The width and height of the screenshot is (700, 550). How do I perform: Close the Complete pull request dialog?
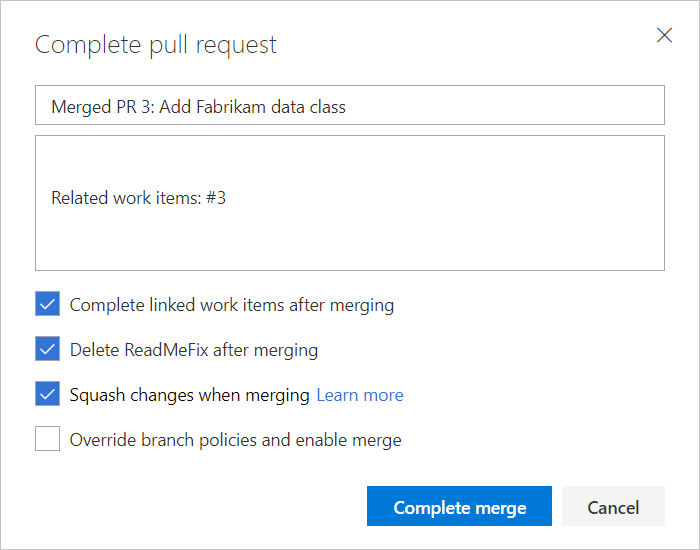point(664,36)
